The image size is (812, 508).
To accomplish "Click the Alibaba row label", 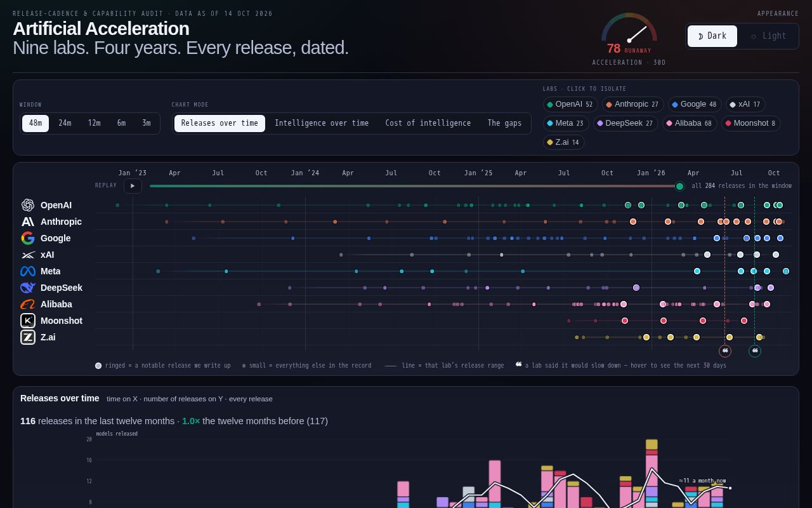I will [56, 304].
